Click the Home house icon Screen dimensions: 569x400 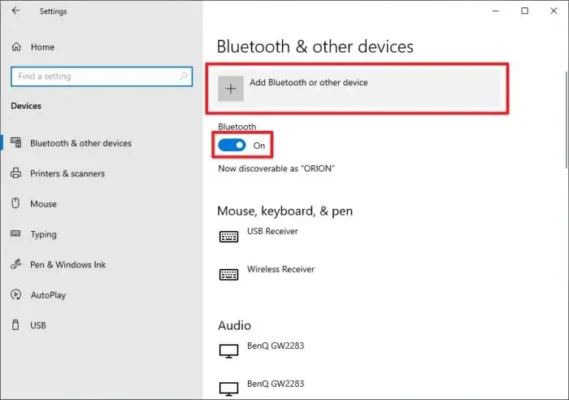[x=16, y=47]
